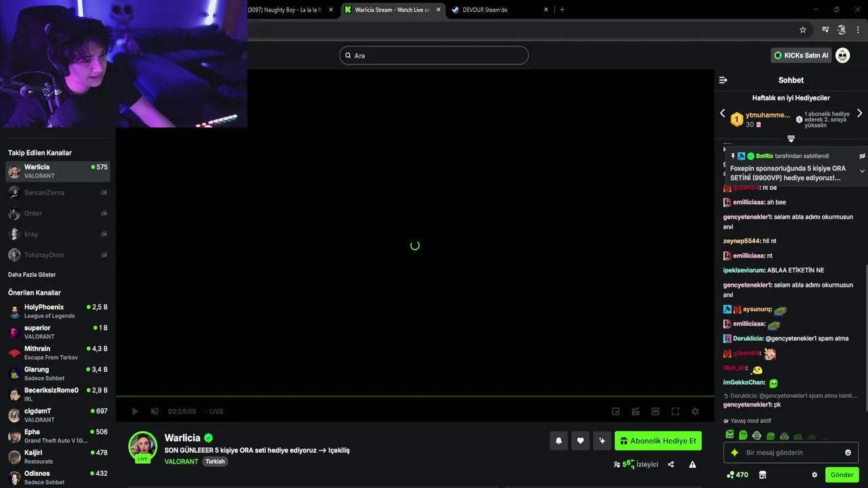868x488 pixels.
Task: Click the clip creation icon in player
Action: point(635,411)
